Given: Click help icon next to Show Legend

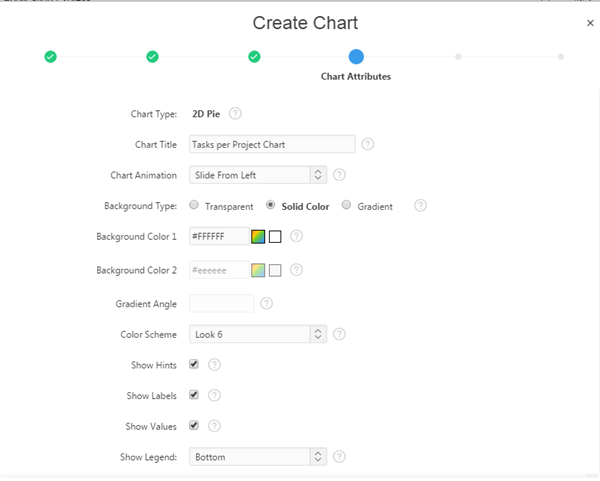Looking at the screenshot, I should click(x=339, y=457).
